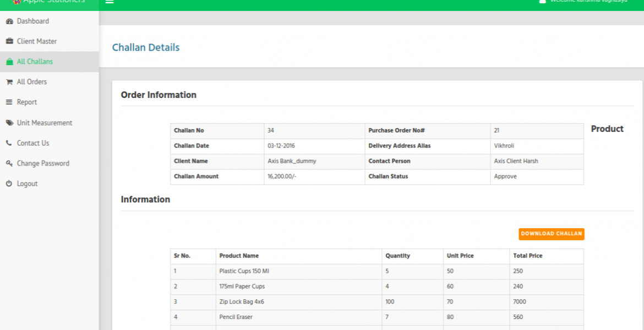The image size is (644, 330).
Task: Open the Dashboard menu item
Action: click(x=32, y=21)
